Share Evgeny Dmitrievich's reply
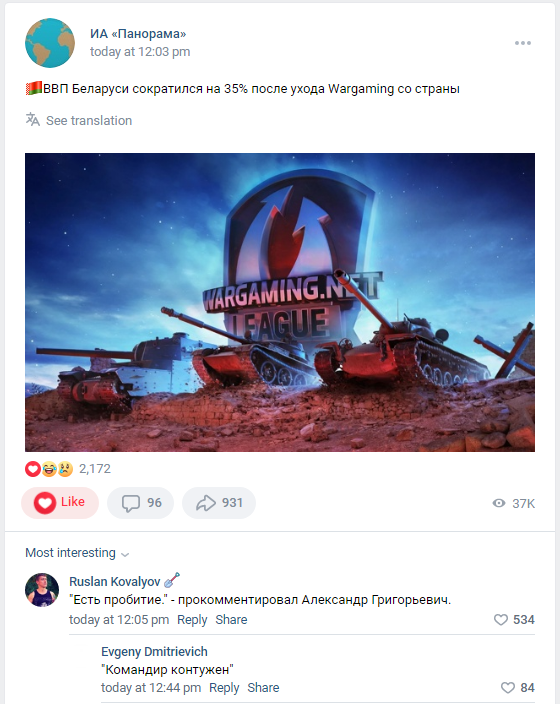Viewport: 560px width, 704px height. click(x=263, y=688)
